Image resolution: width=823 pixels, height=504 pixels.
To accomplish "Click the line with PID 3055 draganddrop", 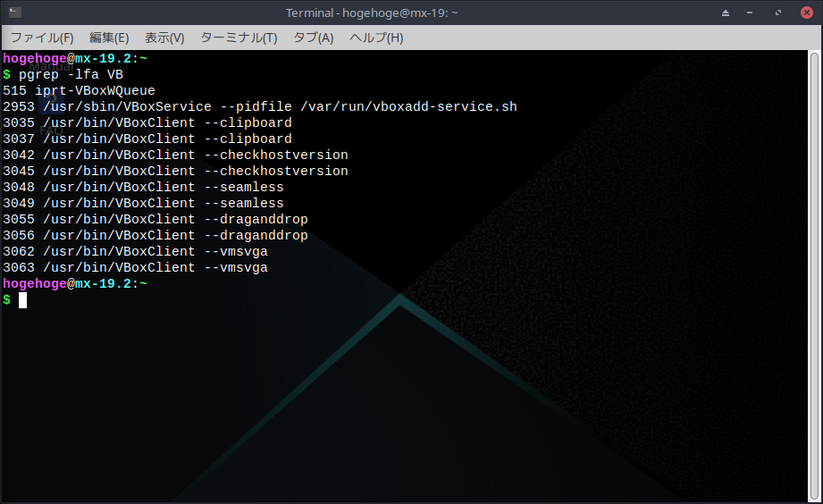I will coord(155,220).
